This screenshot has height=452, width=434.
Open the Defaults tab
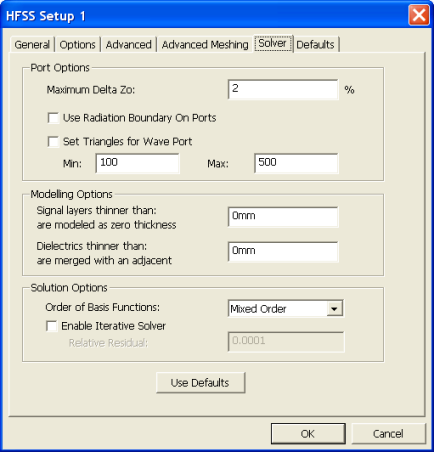point(315,44)
